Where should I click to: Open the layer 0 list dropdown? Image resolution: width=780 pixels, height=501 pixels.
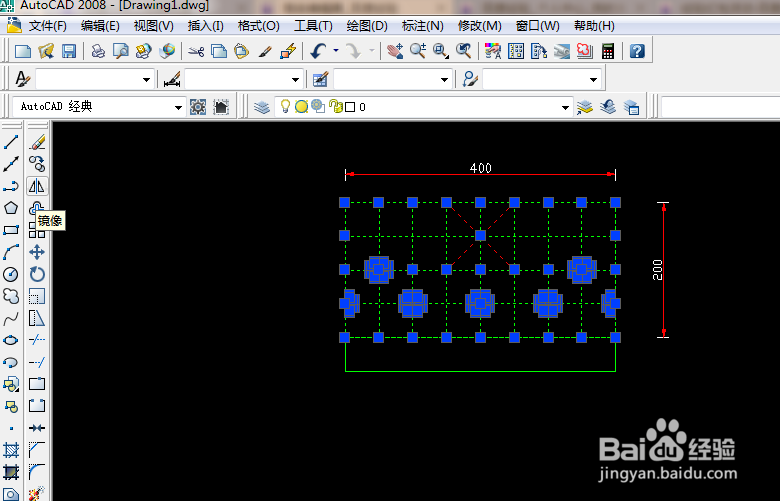pyautogui.click(x=565, y=107)
